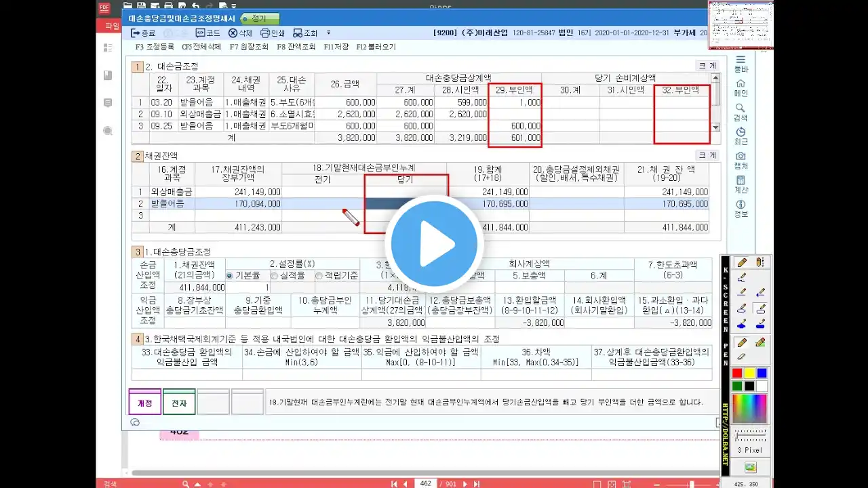
Task: Click the 캡처 capture camera icon
Action: click(741, 161)
